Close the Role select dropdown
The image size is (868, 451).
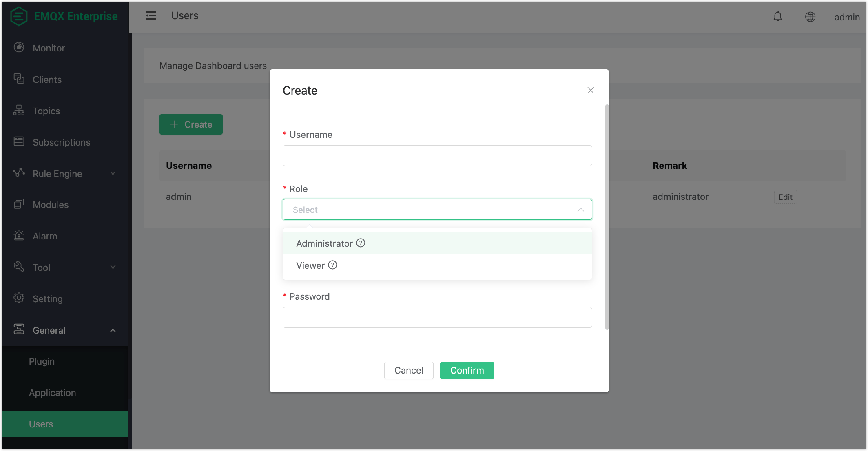point(580,210)
